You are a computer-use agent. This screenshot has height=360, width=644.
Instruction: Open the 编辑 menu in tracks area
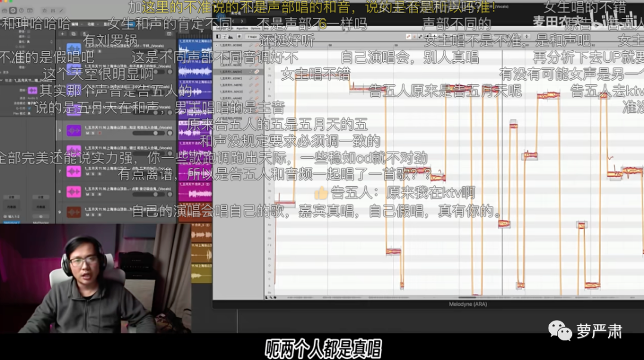(x=75, y=24)
